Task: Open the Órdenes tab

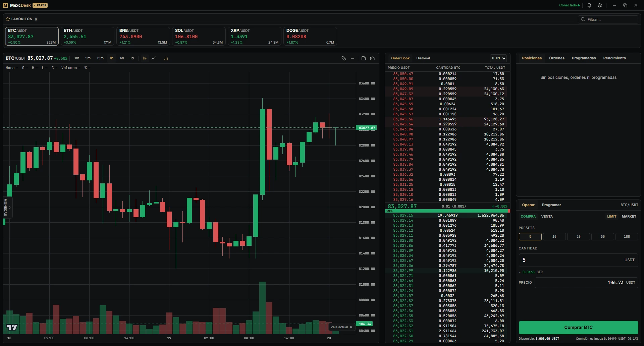Action: (556, 58)
